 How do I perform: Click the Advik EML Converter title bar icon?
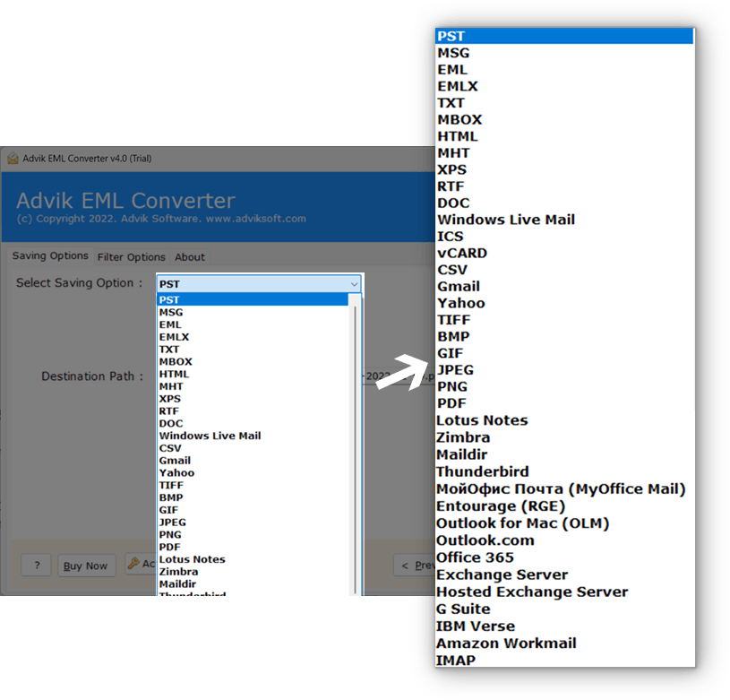(13, 159)
